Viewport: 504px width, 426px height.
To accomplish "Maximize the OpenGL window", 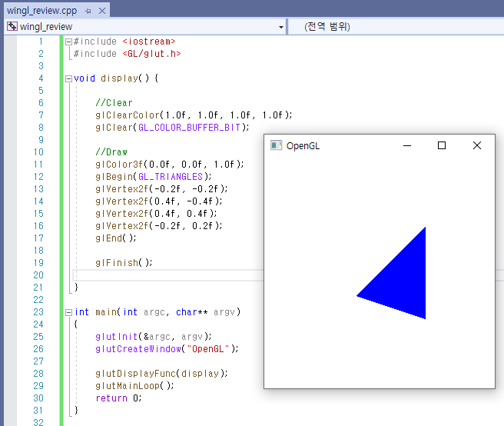I will point(442,146).
